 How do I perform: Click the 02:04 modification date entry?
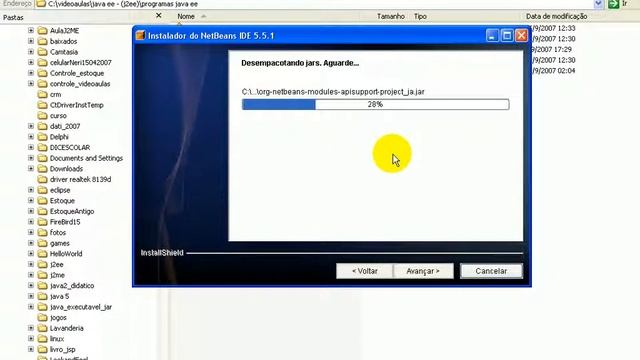[x=553, y=71]
